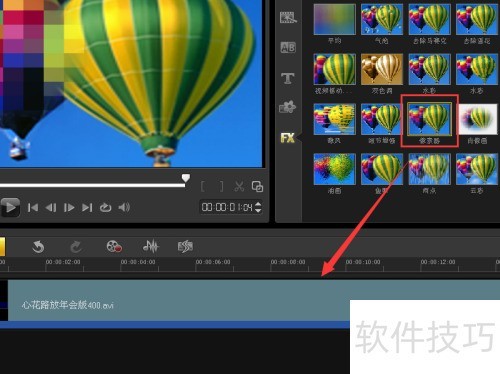Click the preview scrubber handle

pos(186,178)
